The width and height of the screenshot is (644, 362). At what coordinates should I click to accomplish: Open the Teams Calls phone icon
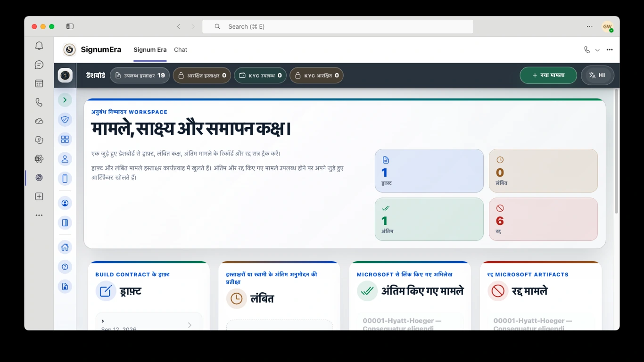point(39,102)
